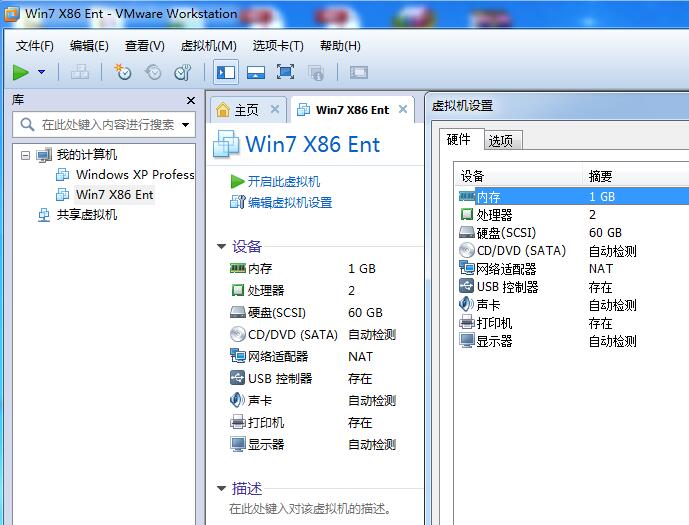Click 开启此虚拟机 link
Viewport: 689px width, 525px height.
[283, 181]
